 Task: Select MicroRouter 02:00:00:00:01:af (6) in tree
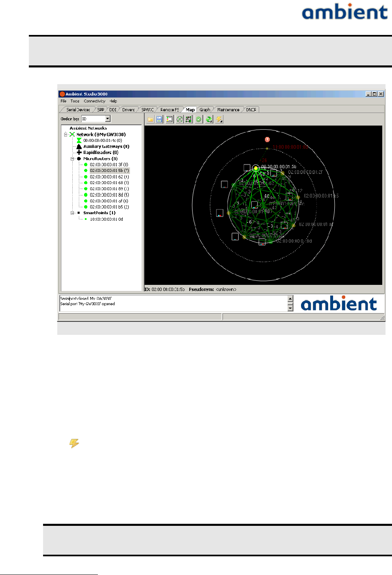click(109, 201)
